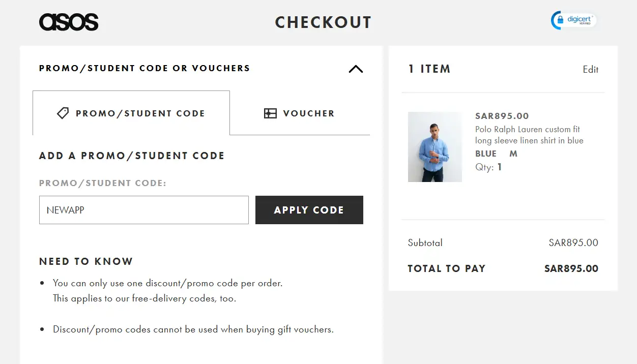This screenshot has height=364, width=637.
Task: Focus the promo code field containing NEWAPP
Action: [x=144, y=210]
